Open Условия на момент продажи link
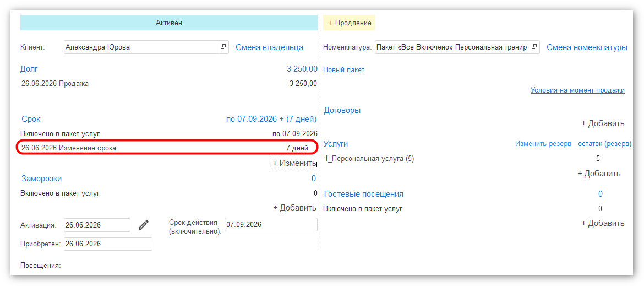This screenshot has height=286, width=644. pos(577,90)
